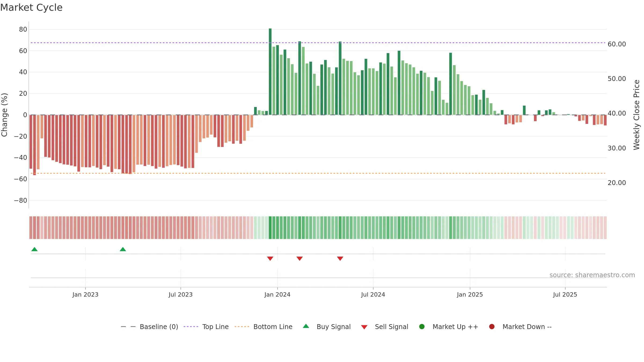Click the lowest red bar crossing the bottom line
This screenshot has height=362, width=644.
pos(34,145)
